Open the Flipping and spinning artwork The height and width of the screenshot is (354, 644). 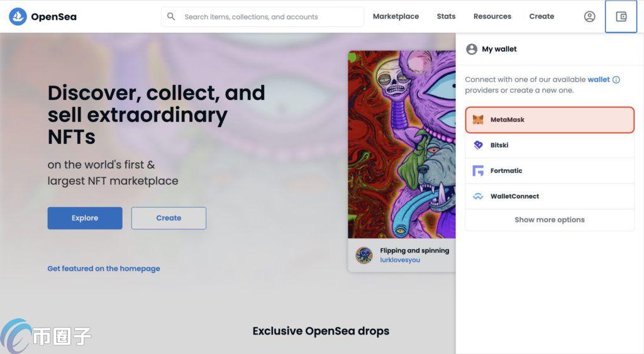402,145
